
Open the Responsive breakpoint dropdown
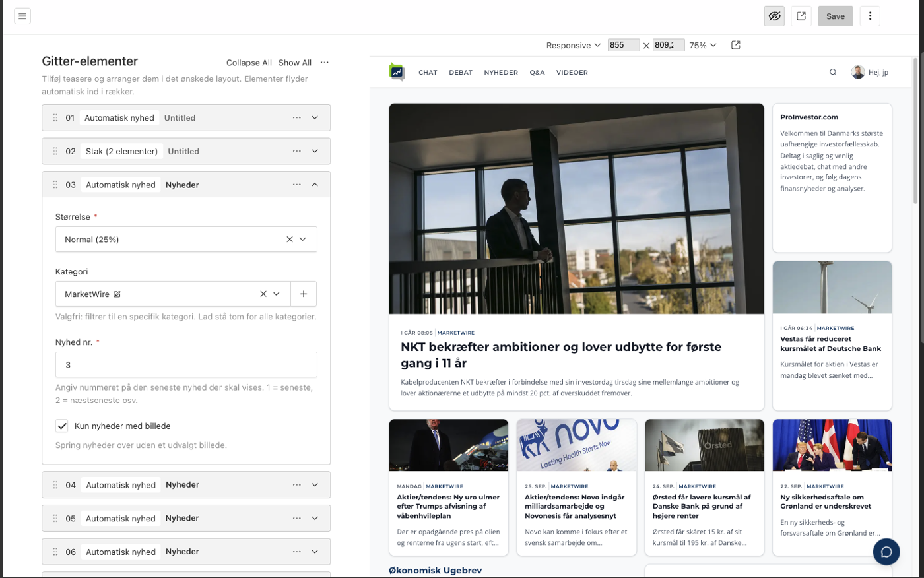tap(573, 45)
